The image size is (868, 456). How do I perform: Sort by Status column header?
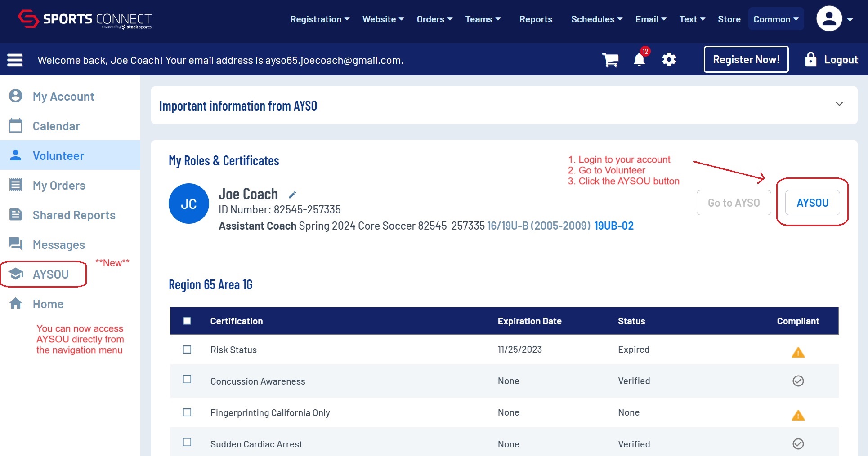[631, 321]
